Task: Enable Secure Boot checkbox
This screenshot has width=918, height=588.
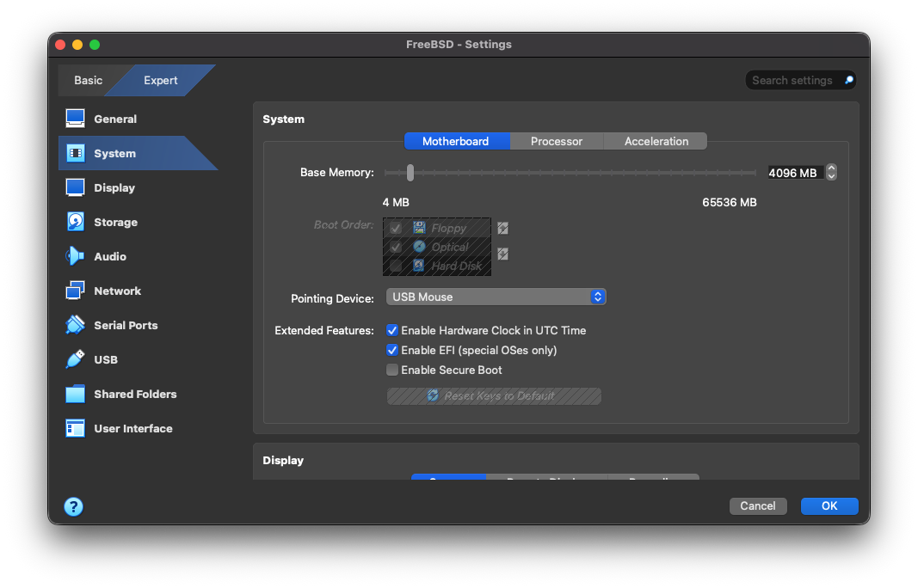Action: pos(392,370)
